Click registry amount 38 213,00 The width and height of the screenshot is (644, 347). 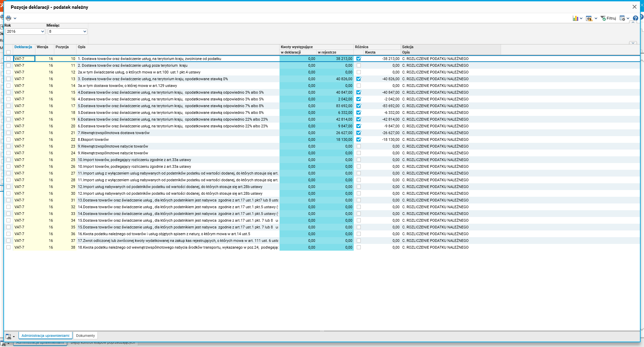pos(344,59)
